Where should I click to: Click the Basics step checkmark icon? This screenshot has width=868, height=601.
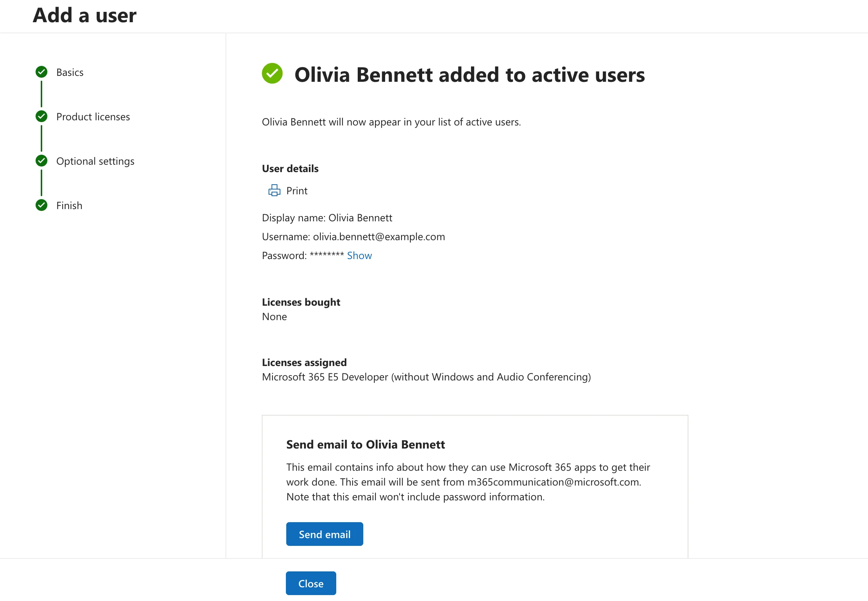[x=41, y=72]
